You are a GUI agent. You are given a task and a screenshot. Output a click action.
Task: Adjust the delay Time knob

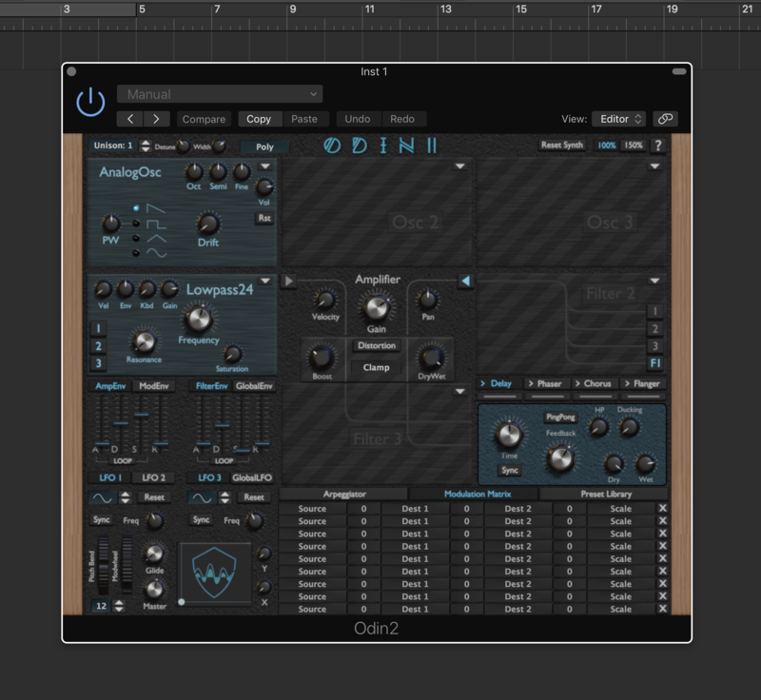(x=509, y=434)
